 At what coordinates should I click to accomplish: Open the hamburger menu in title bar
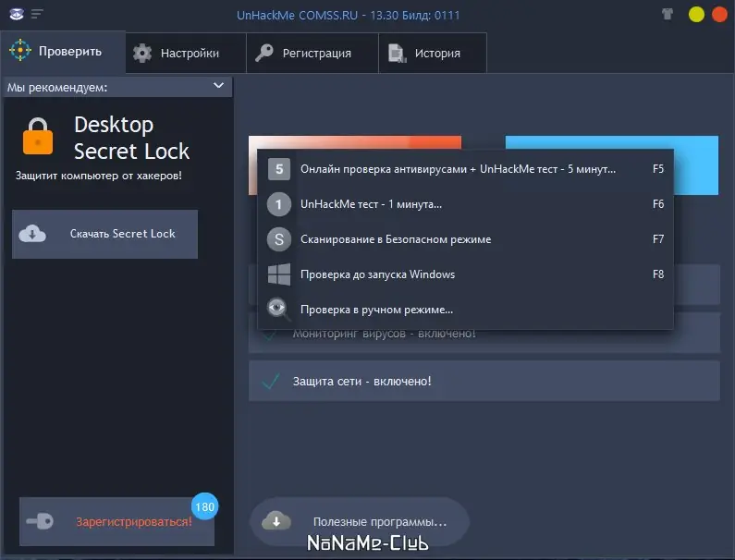(x=38, y=14)
